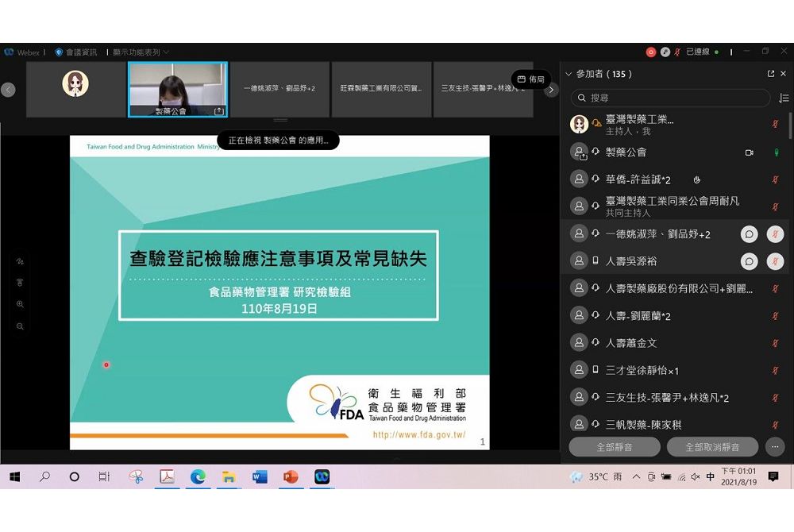Screen dimensions: 794x532
Task: Open the Windows Start menu
Action: click(14, 477)
